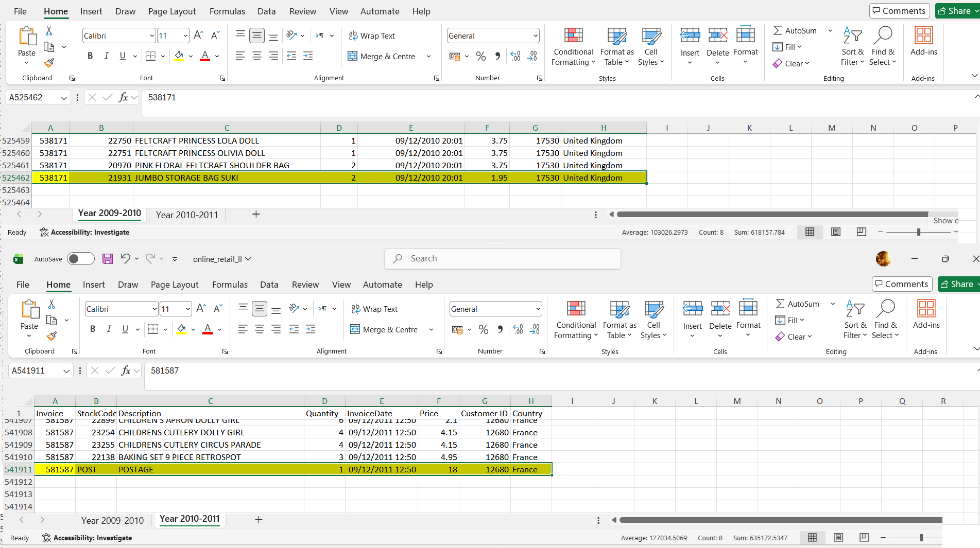Click Insert Function fx in upper window
This screenshot has height=548, width=980.
tap(123, 97)
